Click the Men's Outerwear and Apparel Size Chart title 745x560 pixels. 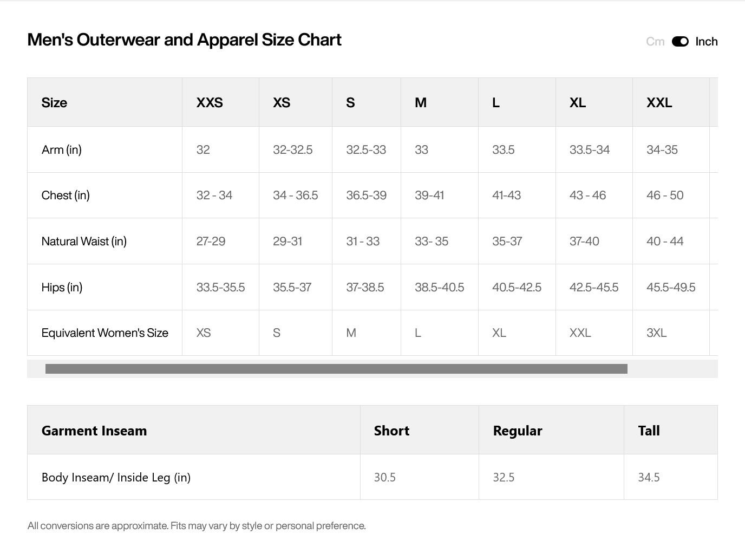pyautogui.click(x=184, y=40)
